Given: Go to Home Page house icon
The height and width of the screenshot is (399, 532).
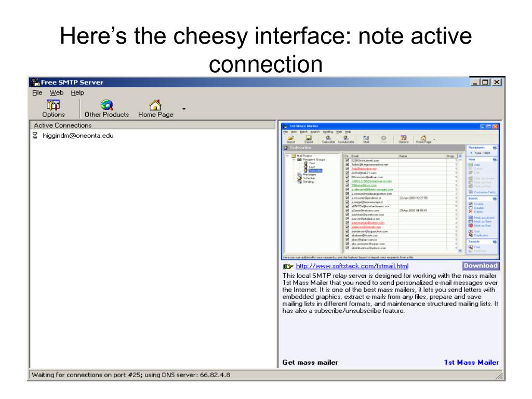Looking at the screenshot, I should (155, 105).
